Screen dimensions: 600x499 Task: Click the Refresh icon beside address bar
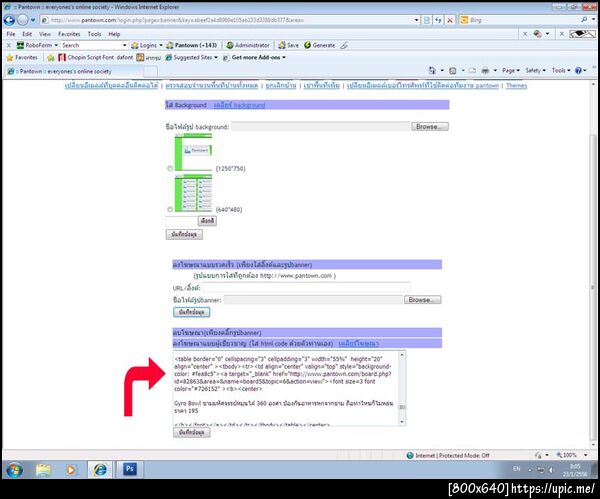click(439, 20)
